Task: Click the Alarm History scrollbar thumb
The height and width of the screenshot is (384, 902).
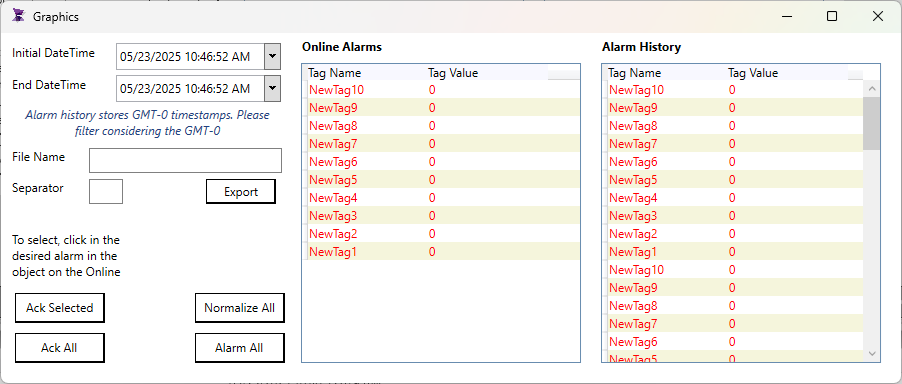Action: point(872,123)
